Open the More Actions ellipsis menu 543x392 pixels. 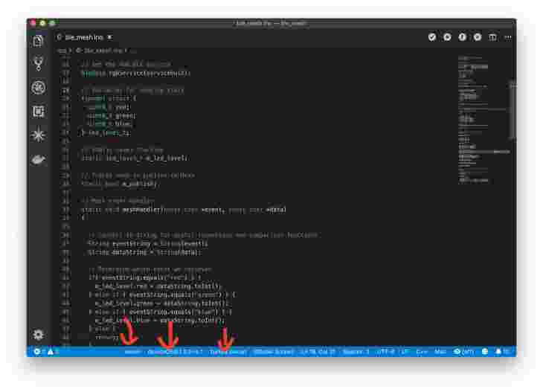pos(508,37)
